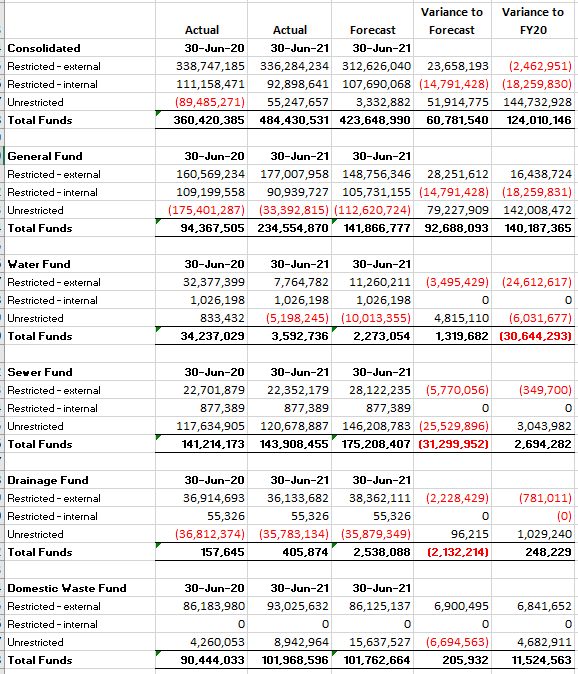Select the Domestic Waste Fund heading cell

pos(80,588)
